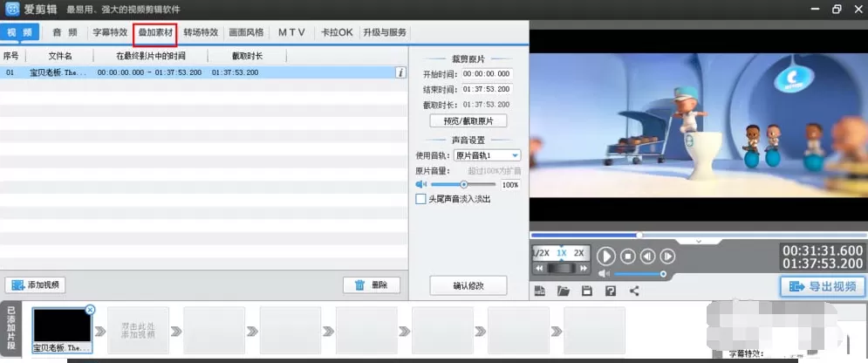Screen dimensions: 868x363
Task: Select row 01 宝贝老板 in file list
Action: coord(204,72)
